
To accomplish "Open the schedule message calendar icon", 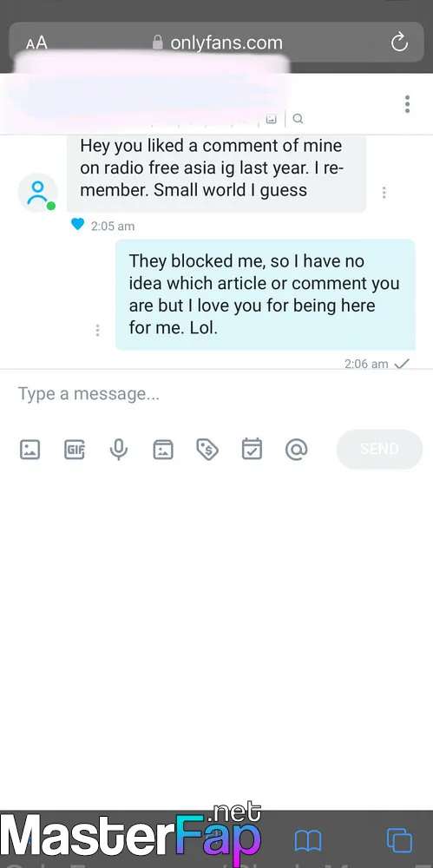I will click(x=252, y=449).
